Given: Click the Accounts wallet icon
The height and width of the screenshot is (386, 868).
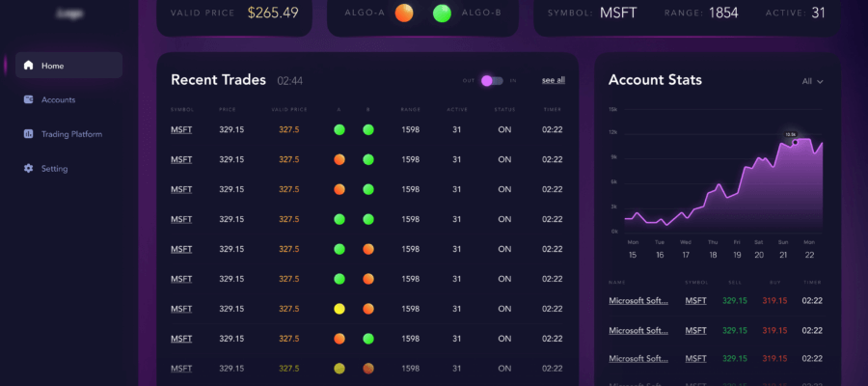Looking at the screenshot, I should (28, 99).
